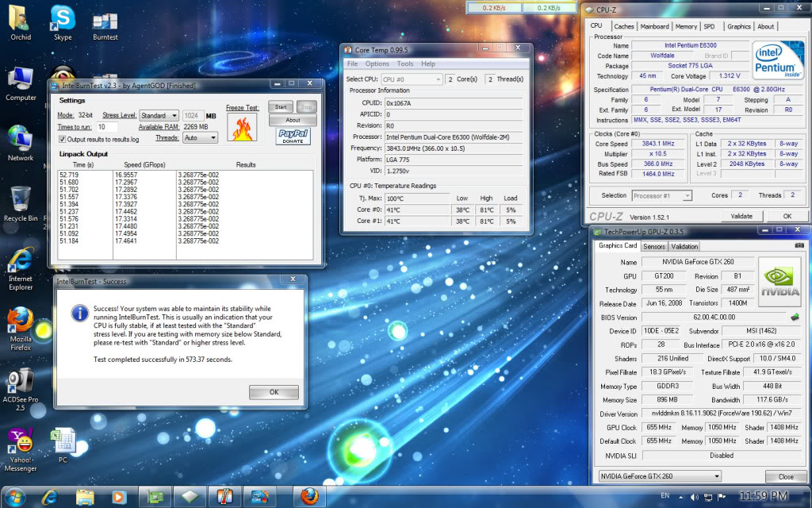Image resolution: width=812 pixels, height=508 pixels.
Task: Switch to IntelBurnTest taskbar button
Action: click(x=259, y=497)
